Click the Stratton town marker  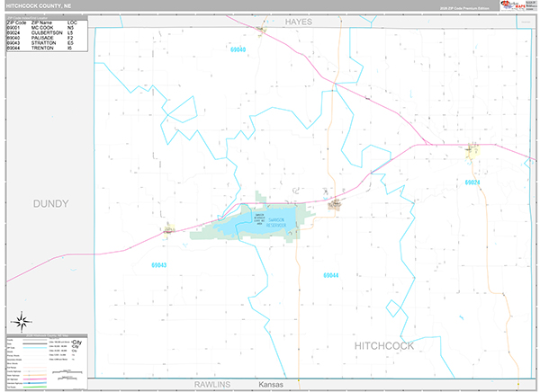coord(167,228)
